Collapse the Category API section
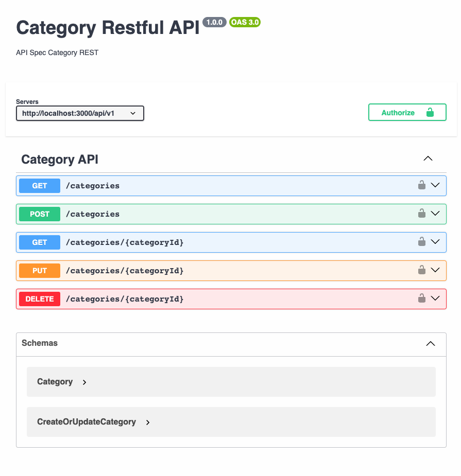The width and height of the screenshot is (461, 476). coord(428,158)
